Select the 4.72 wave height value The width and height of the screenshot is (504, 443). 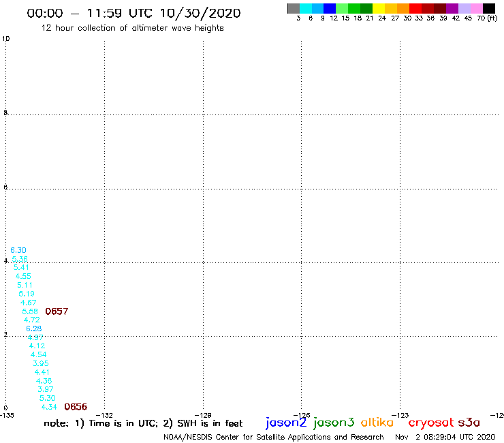pyautogui.click(x=32, y=320)
